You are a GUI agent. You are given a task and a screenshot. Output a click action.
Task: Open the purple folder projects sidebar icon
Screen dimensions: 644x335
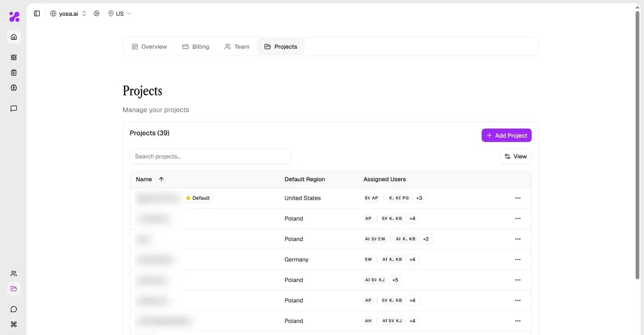14,289
